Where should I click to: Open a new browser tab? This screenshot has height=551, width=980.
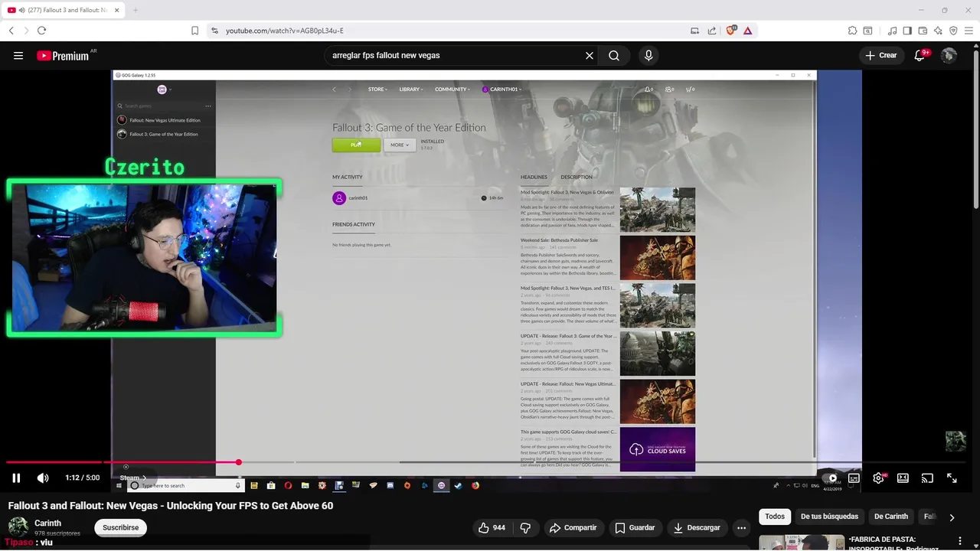point(136,10)
